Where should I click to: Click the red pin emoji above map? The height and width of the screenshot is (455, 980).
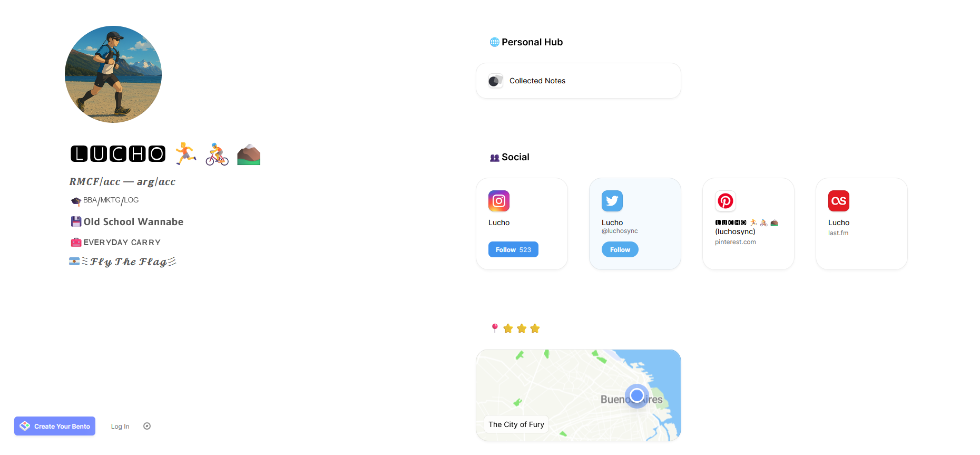coord(494,328)
